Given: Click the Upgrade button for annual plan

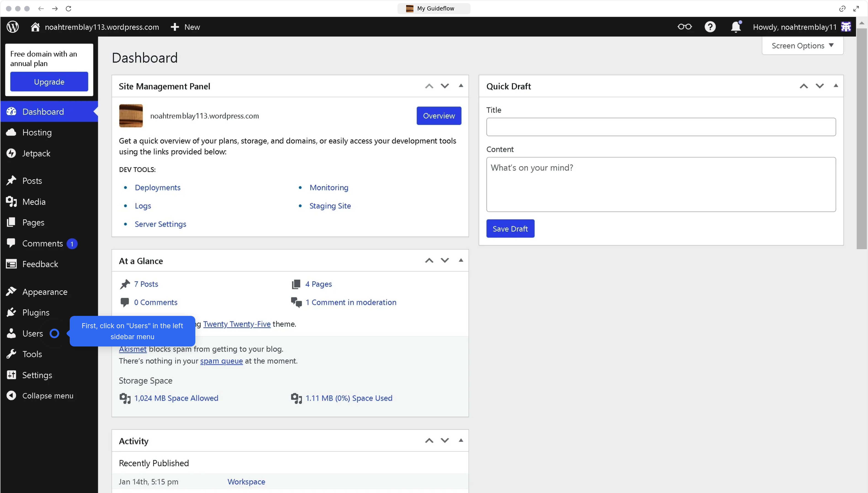Looking at the screenshot, I should 49,81.
